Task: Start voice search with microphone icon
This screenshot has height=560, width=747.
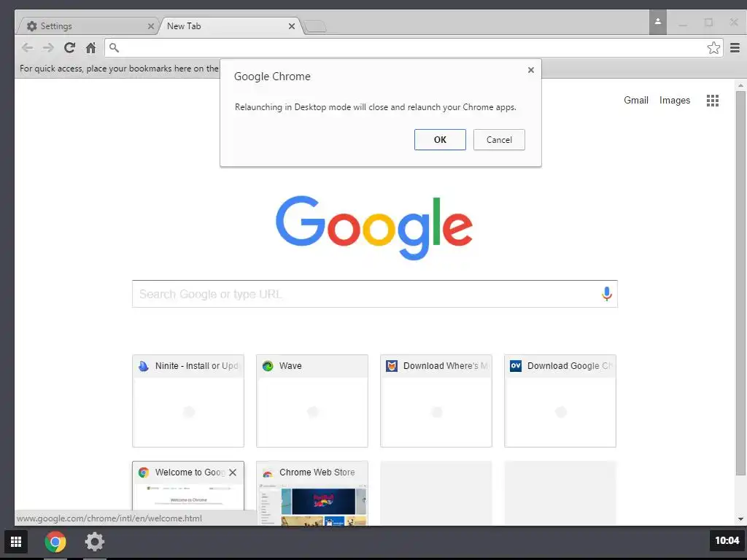Action: [606, 294]
